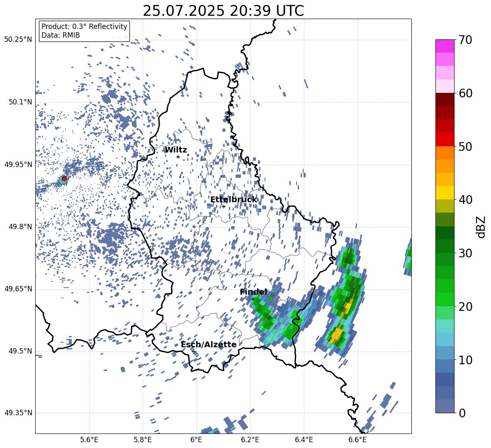
Task: Click the colorbar 0 tick label
Action: pos(462,413)
